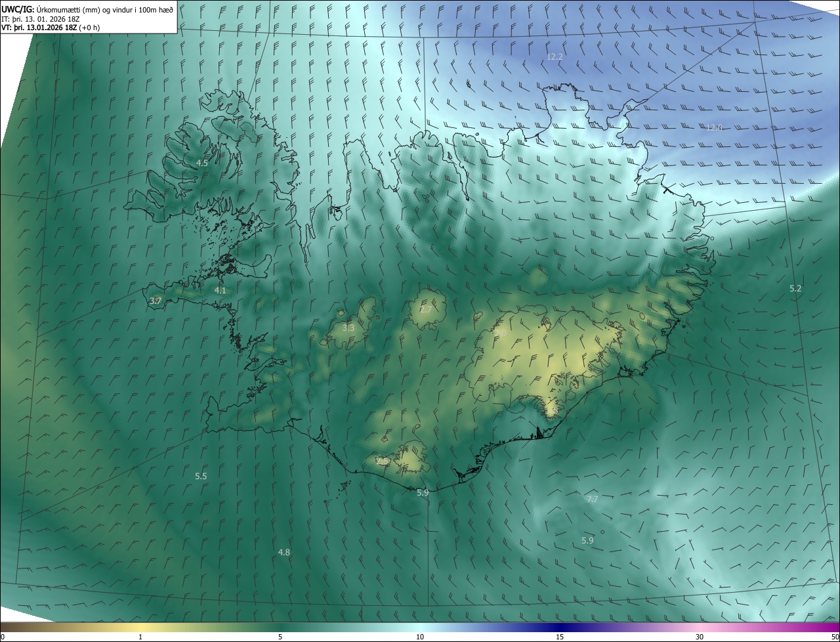
Task: Click the 30 tick on the color scale
Action: 700,637
